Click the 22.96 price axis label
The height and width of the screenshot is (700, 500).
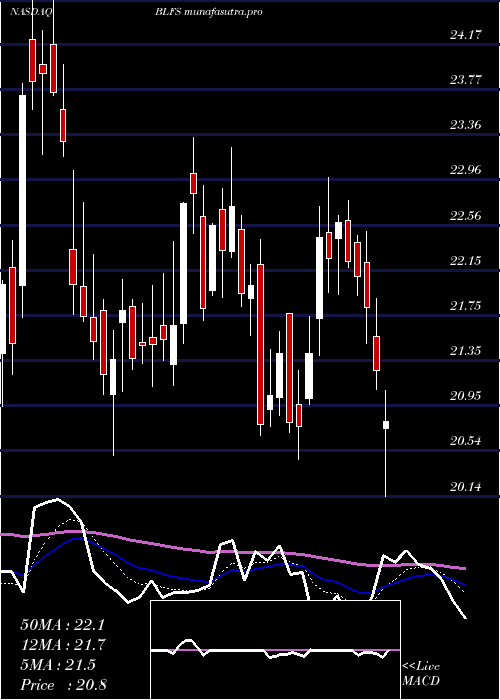tap(466, 170)
